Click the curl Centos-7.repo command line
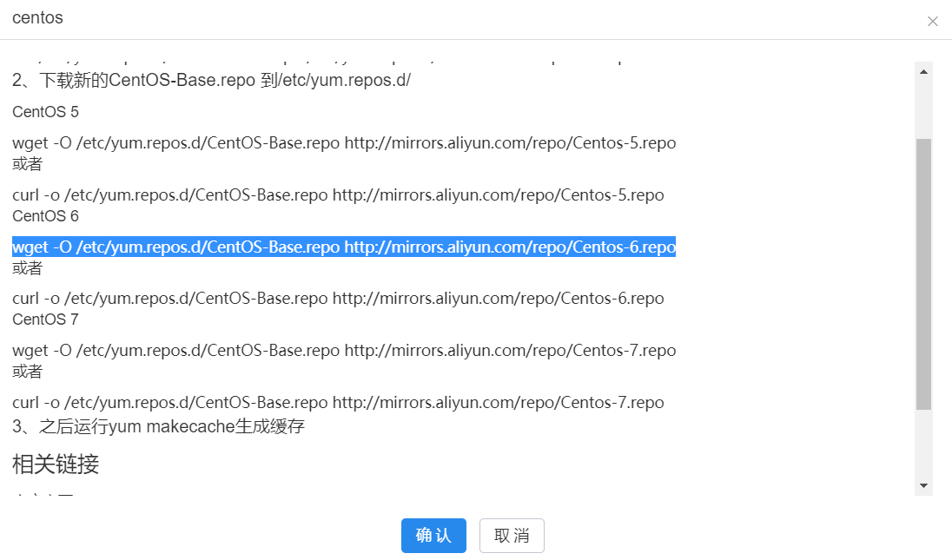The width and height of the screenshot is (952, 560). (x=338, y=403)
